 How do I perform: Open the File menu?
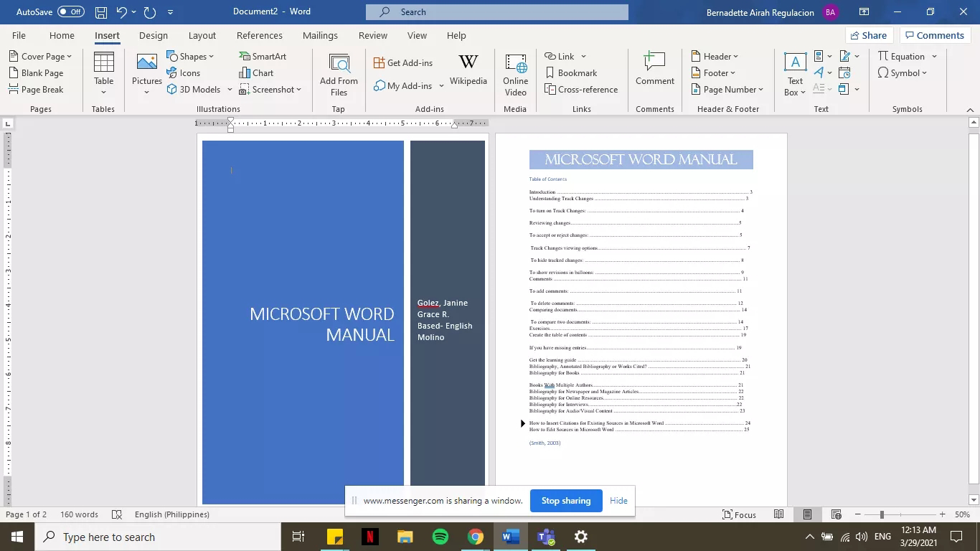point(19,35)
